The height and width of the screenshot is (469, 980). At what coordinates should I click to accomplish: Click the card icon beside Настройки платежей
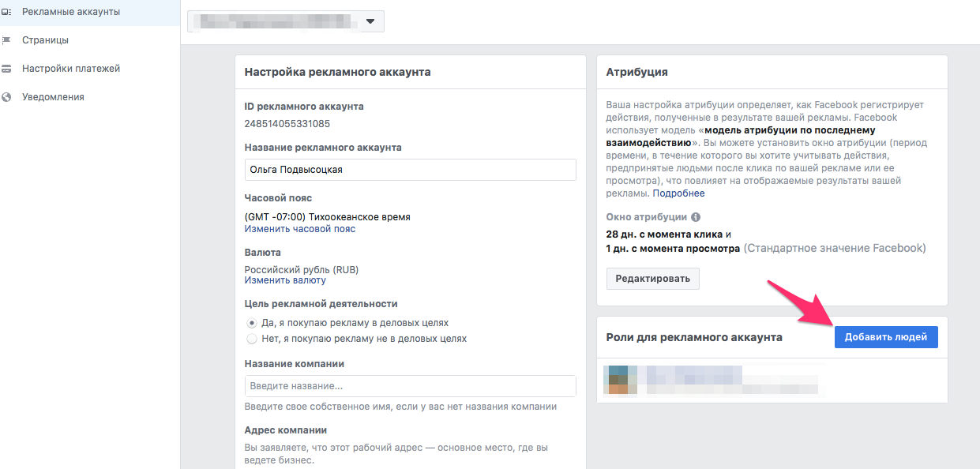[x=6, y=69]
